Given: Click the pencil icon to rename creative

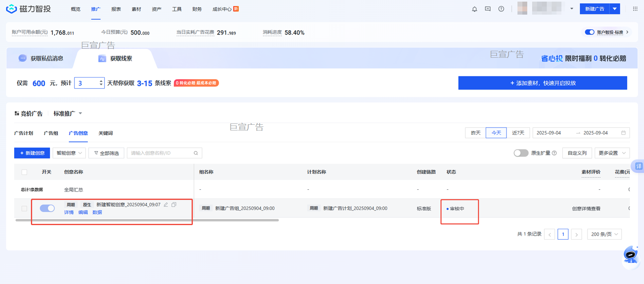Looking at the screenshot, I should click(166, 205).
